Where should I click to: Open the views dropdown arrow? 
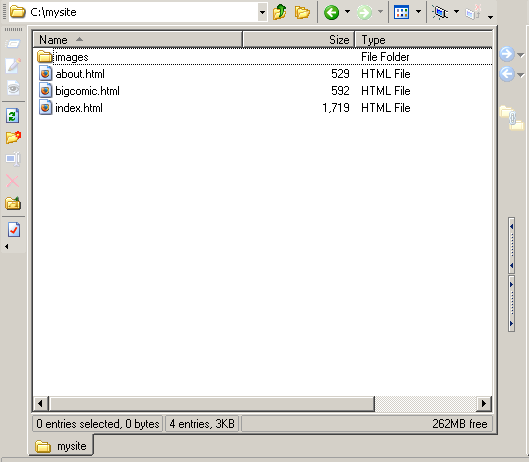[x=418, y=12]
